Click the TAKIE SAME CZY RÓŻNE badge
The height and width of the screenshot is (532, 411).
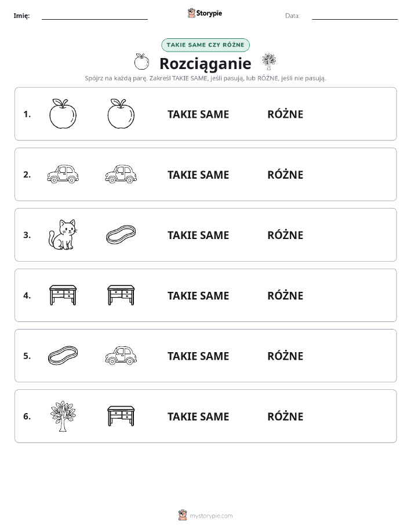205,45
